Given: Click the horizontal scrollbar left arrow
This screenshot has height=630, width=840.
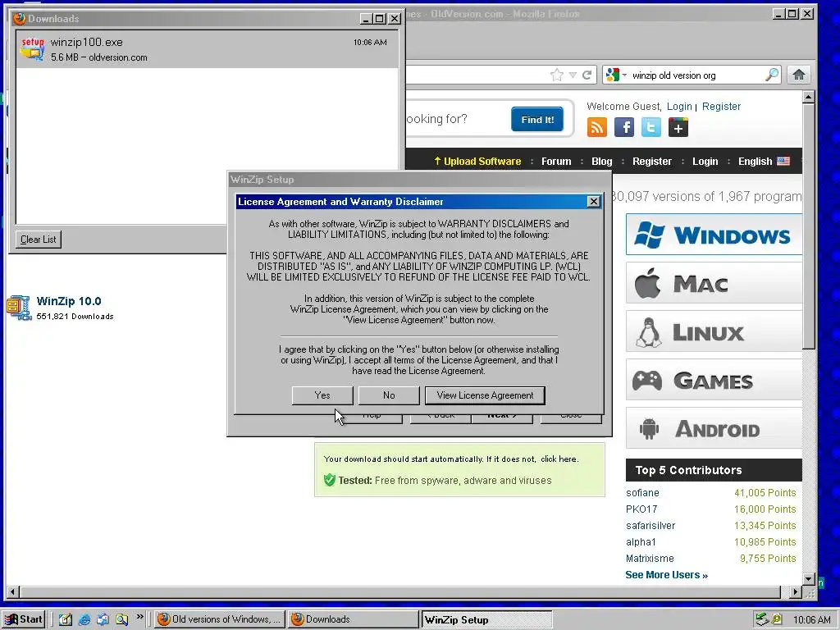Looking at the screenshot, I should 13,592.
